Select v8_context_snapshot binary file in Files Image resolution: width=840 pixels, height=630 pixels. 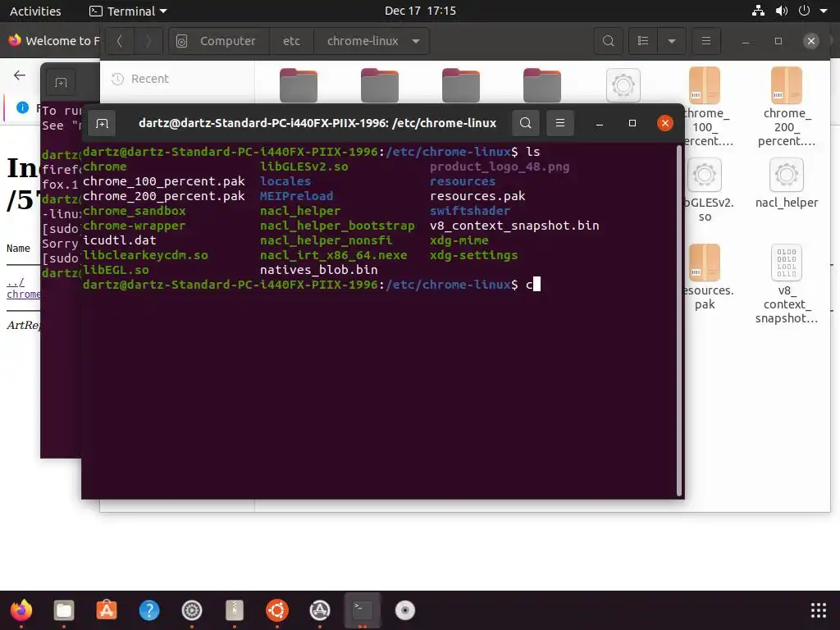point(786,285)
